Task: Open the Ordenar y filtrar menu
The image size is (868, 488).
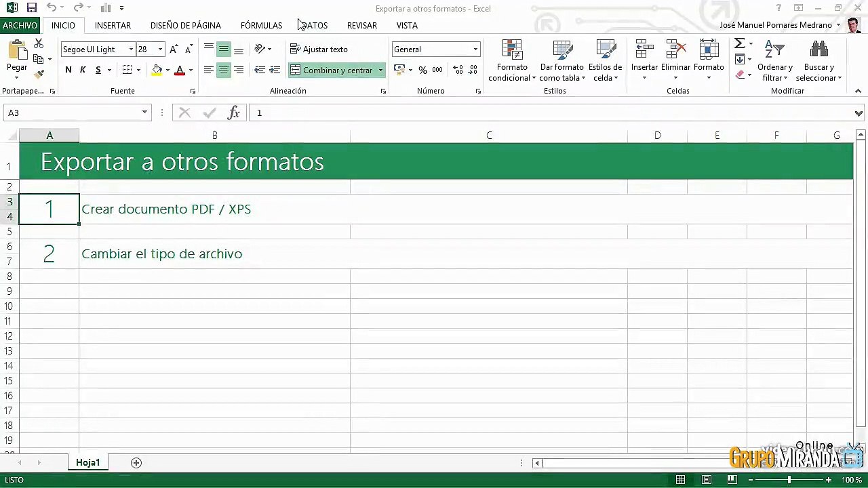Action: coord(774,61)
